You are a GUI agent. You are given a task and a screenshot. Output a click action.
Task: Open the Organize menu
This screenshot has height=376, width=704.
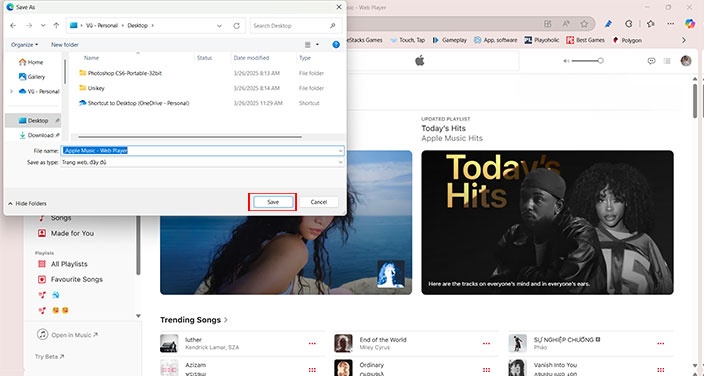pyautogui.click(x=24, y=44)
